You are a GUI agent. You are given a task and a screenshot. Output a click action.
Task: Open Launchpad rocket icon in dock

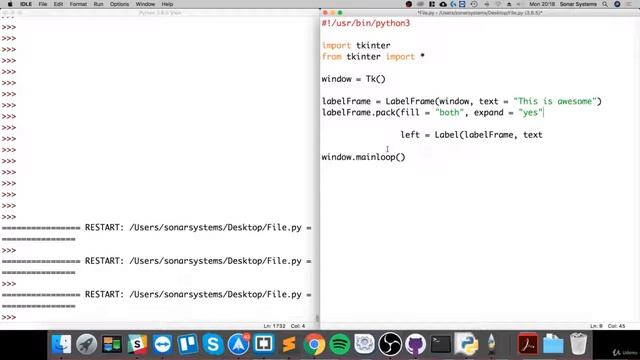[87, 344]
